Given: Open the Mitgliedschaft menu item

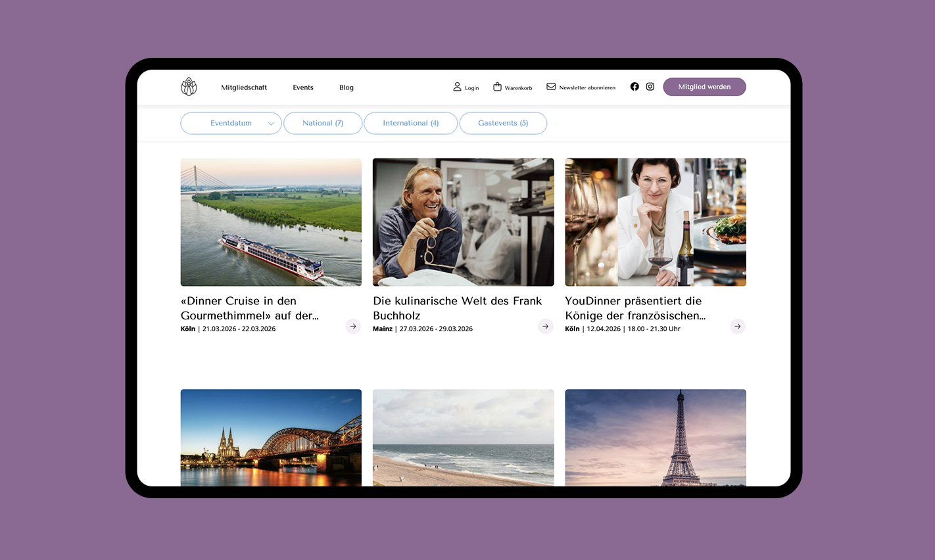Looking at the screenshot, I should pos(244,87).
